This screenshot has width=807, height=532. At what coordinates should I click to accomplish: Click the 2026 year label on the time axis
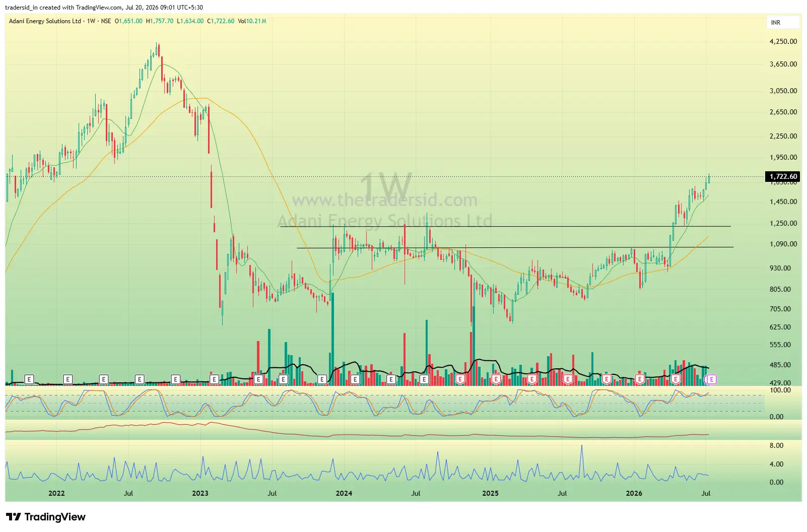(634, 493)
